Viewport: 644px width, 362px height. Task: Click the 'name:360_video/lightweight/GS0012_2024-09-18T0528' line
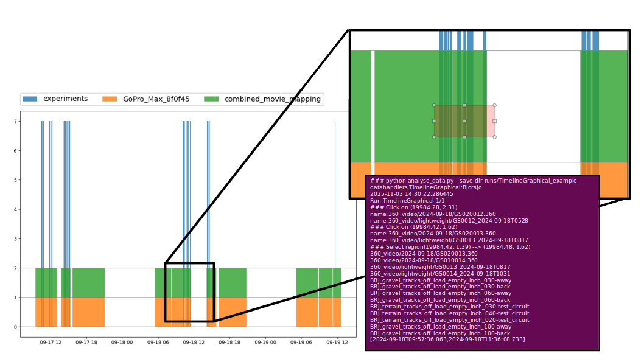(x=449, y=221)
